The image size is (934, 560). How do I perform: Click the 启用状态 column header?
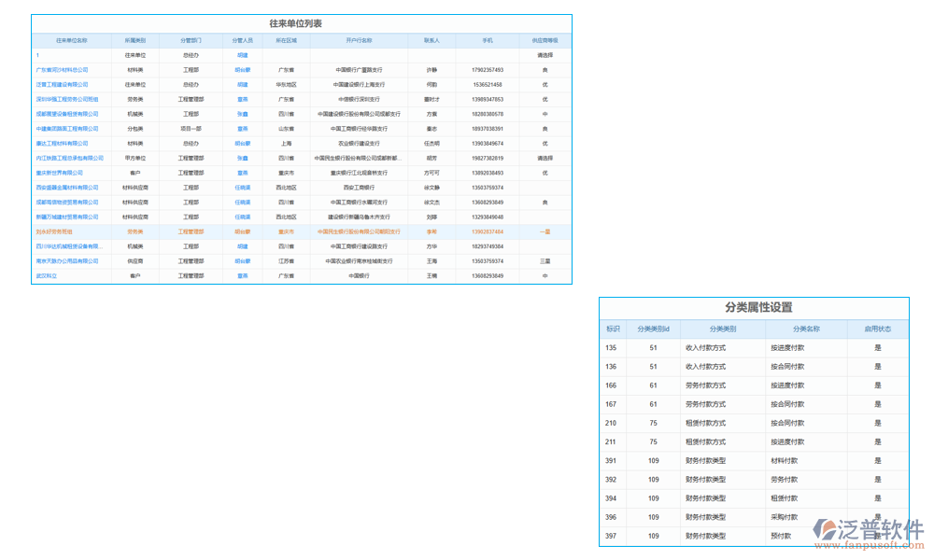coord(877,329)
